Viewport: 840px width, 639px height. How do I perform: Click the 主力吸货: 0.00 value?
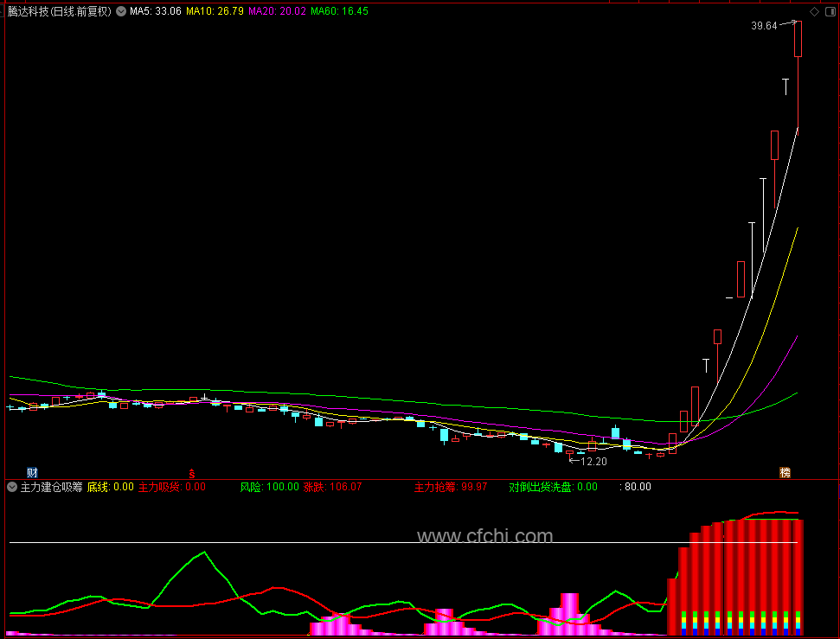(172, 487)
